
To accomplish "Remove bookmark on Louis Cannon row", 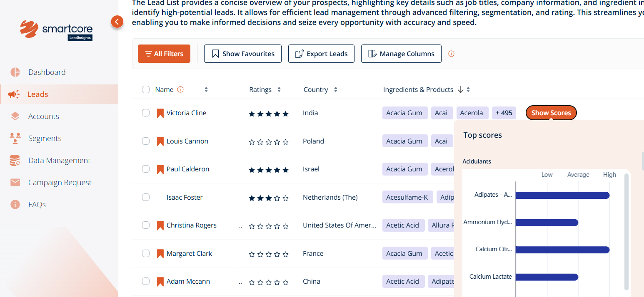I will coord(160,141).
